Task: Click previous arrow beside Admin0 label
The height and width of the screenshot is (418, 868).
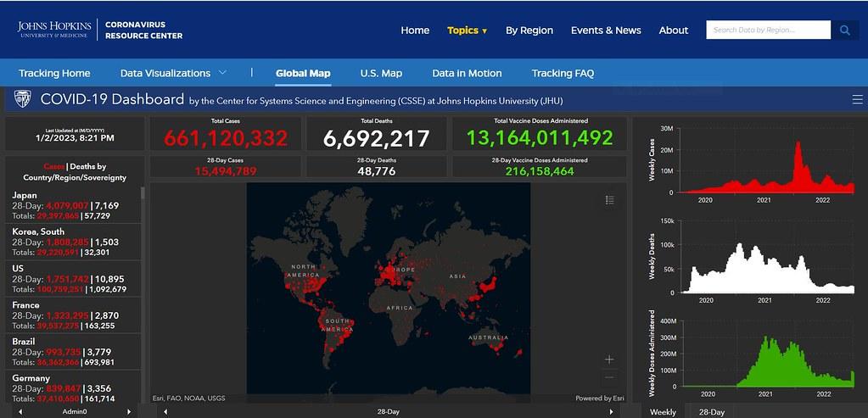Action: click(x=20, y=411)
